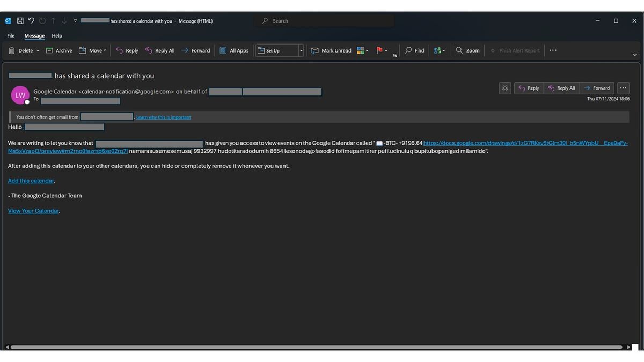The image size is (644, 362).
Task: Open the Categorize color squares dropdown
Action: 363,50
